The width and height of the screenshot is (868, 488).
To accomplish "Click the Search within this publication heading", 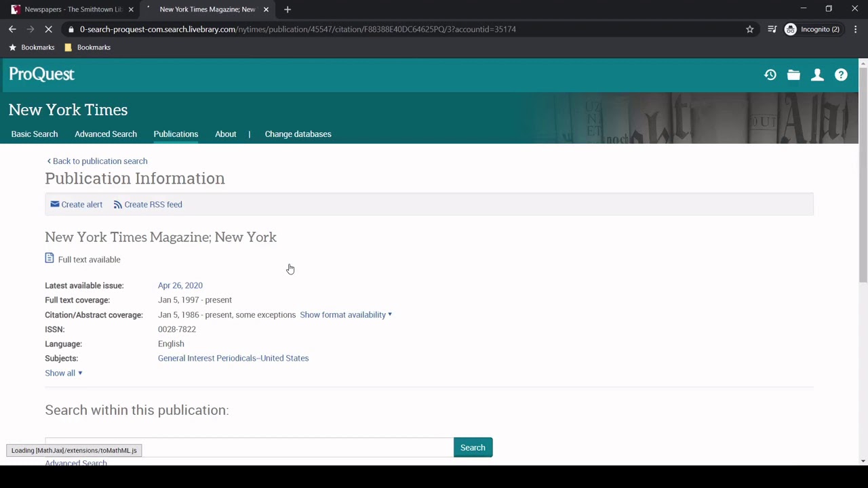I will (137, 410).
